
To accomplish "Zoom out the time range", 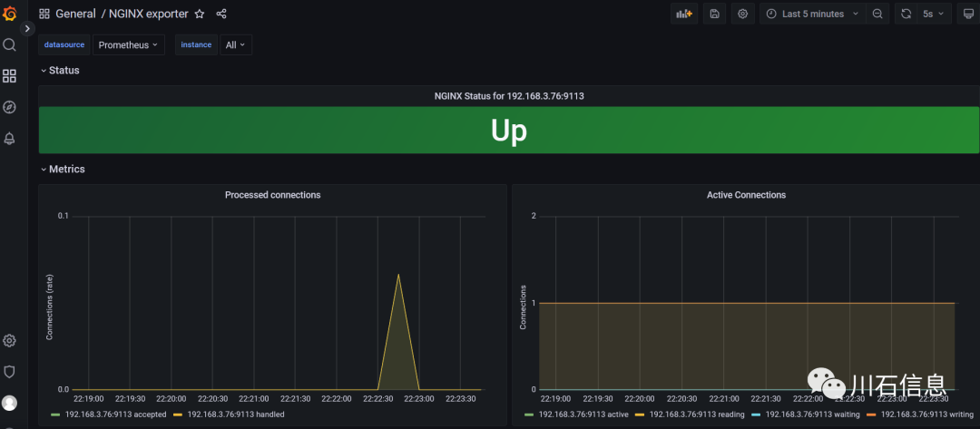I will coord(877,14).
